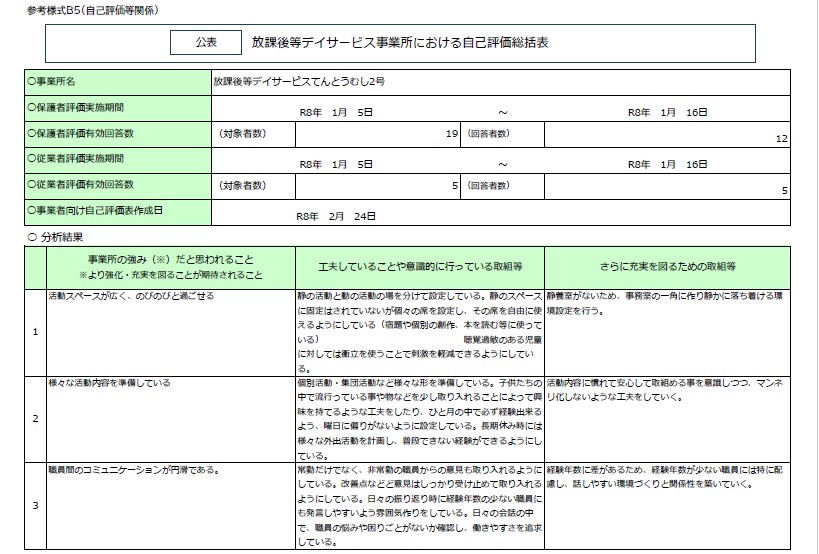This screenshot has height=554, width=819.
Task: Click the 従業者評価 start date R8年 1月 5日
Action: point(336,164)
